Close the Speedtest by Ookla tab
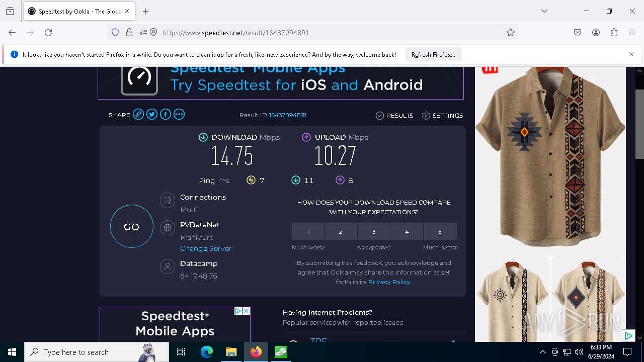The height and width of the screenshot is (362, 644). coord(127,11)
